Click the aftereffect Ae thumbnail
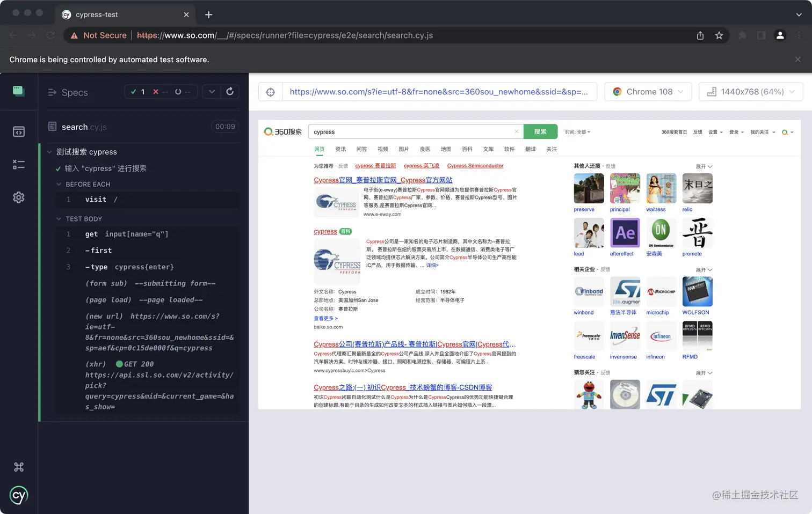812x514 pixels. click(x=625, y=232)
